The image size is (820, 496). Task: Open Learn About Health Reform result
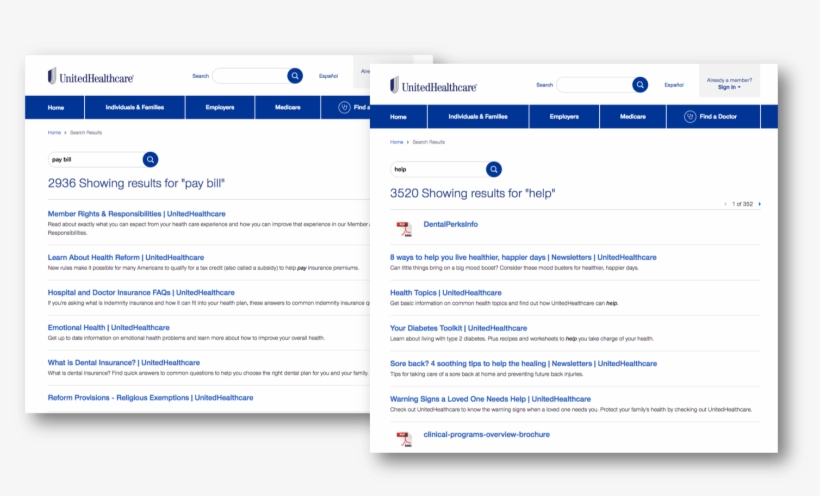click(126, 257)
